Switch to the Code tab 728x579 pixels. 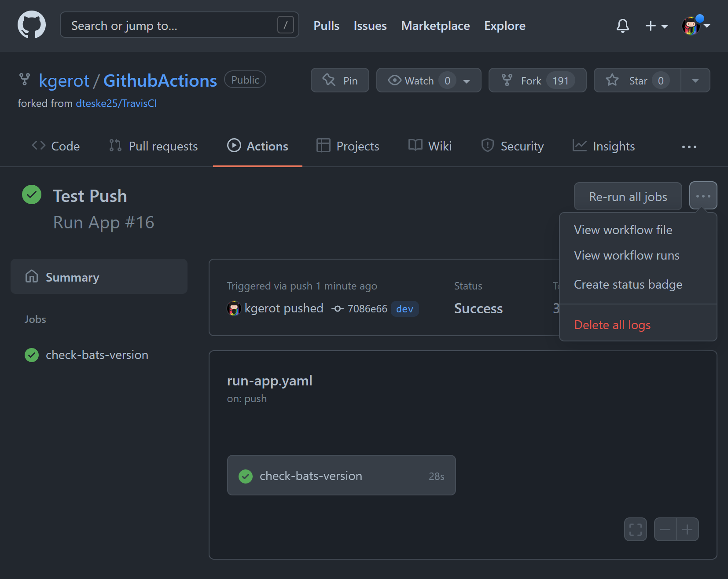tap(56, 146)
